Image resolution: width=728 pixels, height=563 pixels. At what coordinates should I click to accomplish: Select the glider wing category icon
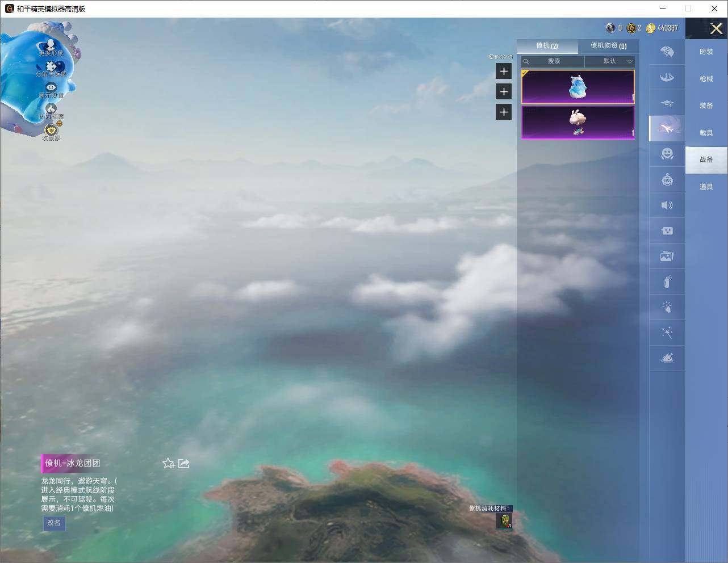click(x=667, y=77)
